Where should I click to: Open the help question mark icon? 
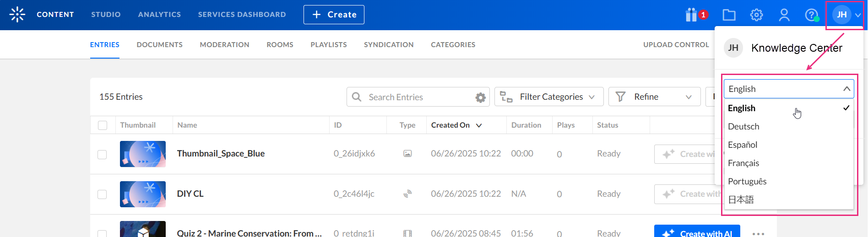[811, 15]
